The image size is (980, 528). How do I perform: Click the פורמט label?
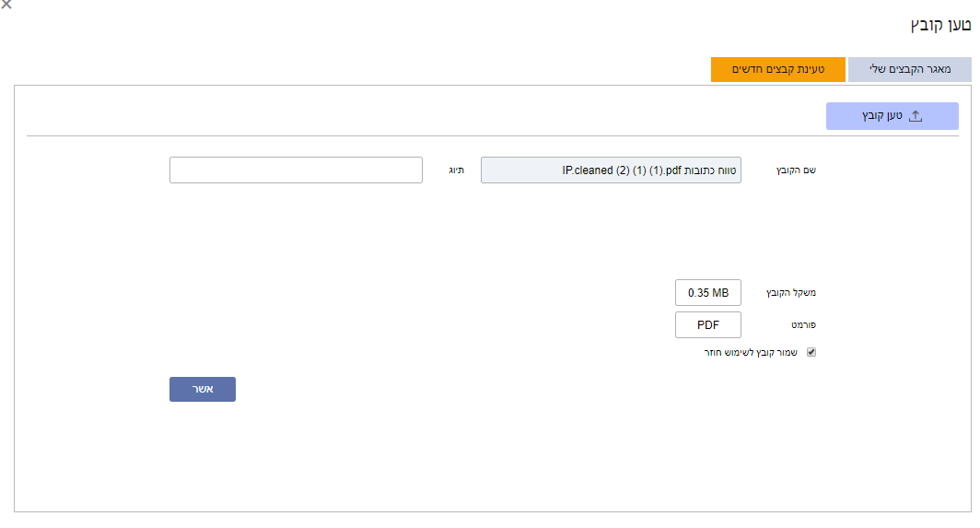click(803, 324)
